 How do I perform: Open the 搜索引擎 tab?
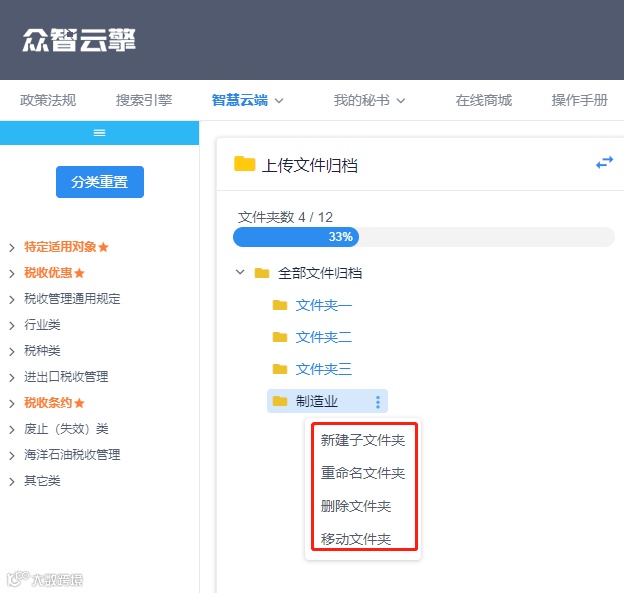144,100
